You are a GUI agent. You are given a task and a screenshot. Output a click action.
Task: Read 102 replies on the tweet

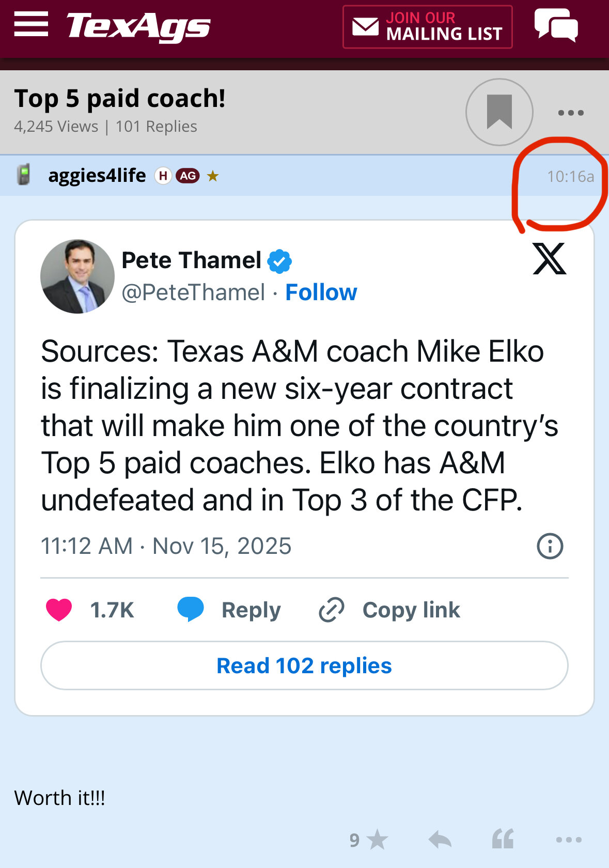click(x=304, y=665)
